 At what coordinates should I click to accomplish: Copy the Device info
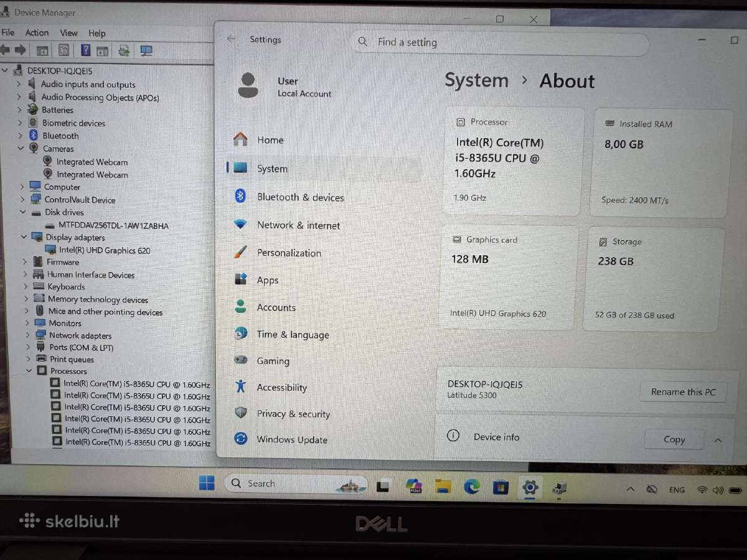(674, 439)
